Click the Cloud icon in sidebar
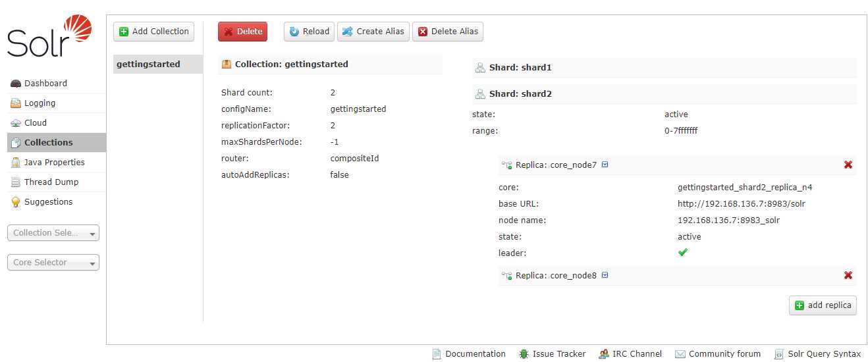This screenshot has height=362, width=868. pyautogui.click(x=16, y=123)
